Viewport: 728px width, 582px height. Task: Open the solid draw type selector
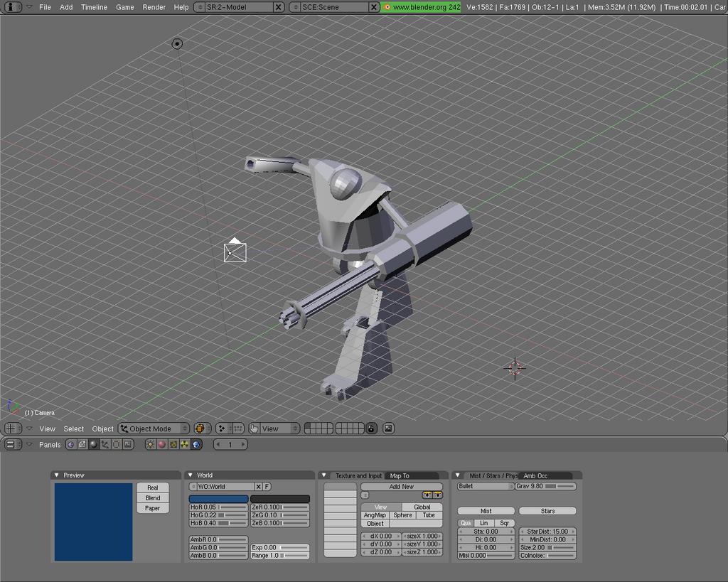coord(202,429)
